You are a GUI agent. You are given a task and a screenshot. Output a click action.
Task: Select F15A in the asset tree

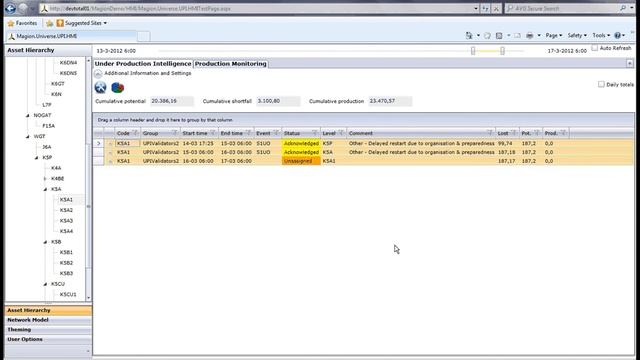49,126
